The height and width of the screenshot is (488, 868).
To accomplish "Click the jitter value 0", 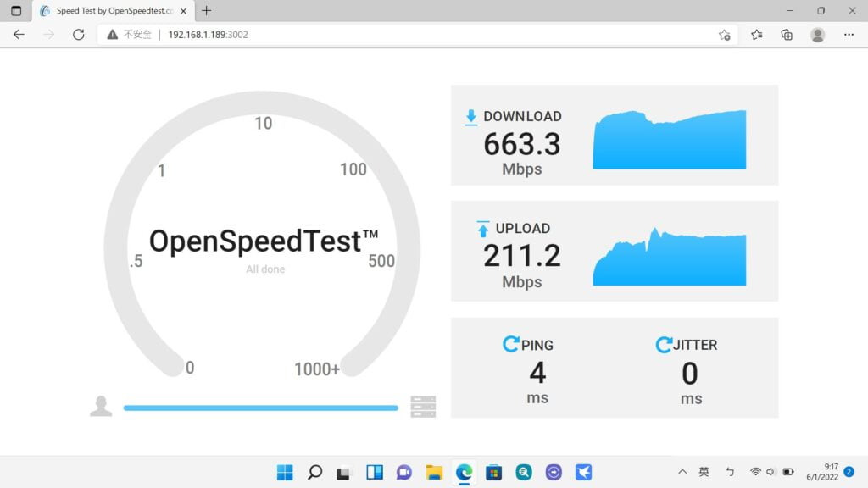I will [x=690, y=374].
